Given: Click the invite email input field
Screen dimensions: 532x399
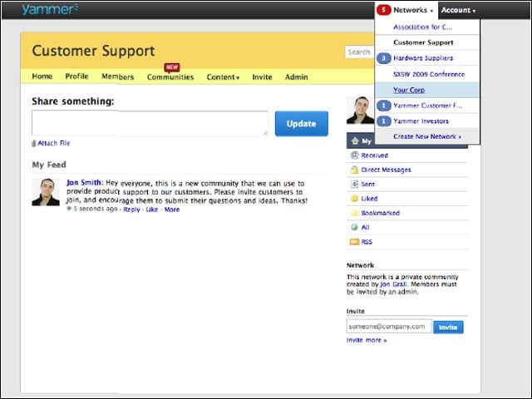Looking at the screenshot, I should pyautogui.click(x=389, y=327).
